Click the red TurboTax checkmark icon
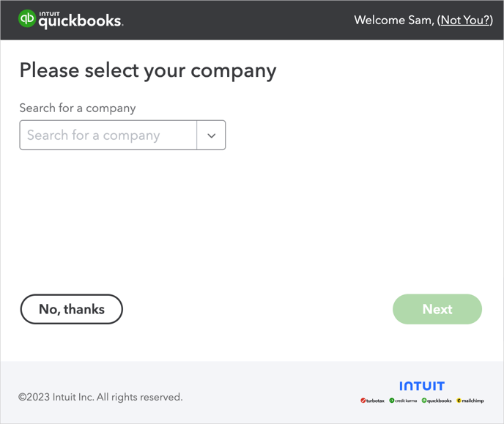The height and width of the screenshot is (424, 504). pyautogui.click(x=363, y=401)
